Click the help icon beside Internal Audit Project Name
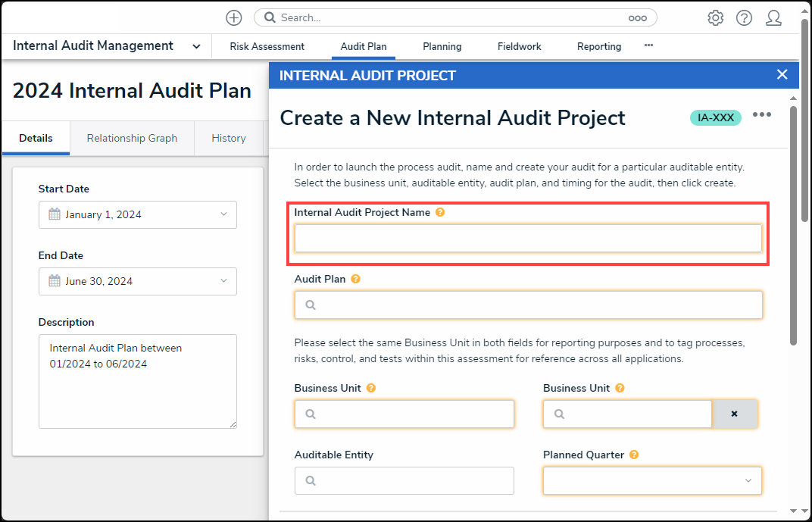 (440, 213)
